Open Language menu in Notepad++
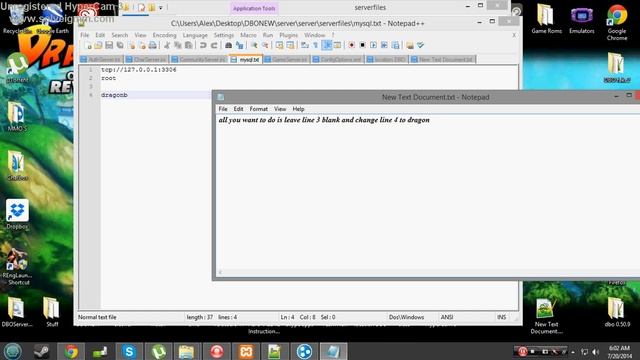This screenshot has height=360, width=640. click(195, 35)
